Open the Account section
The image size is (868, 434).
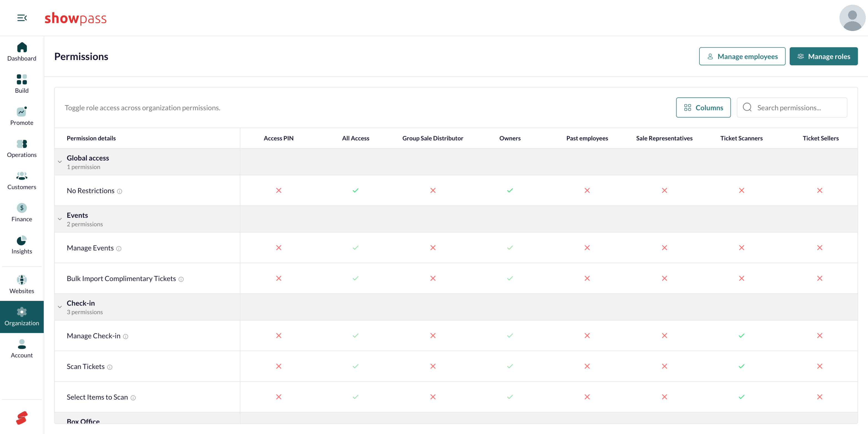22,349
